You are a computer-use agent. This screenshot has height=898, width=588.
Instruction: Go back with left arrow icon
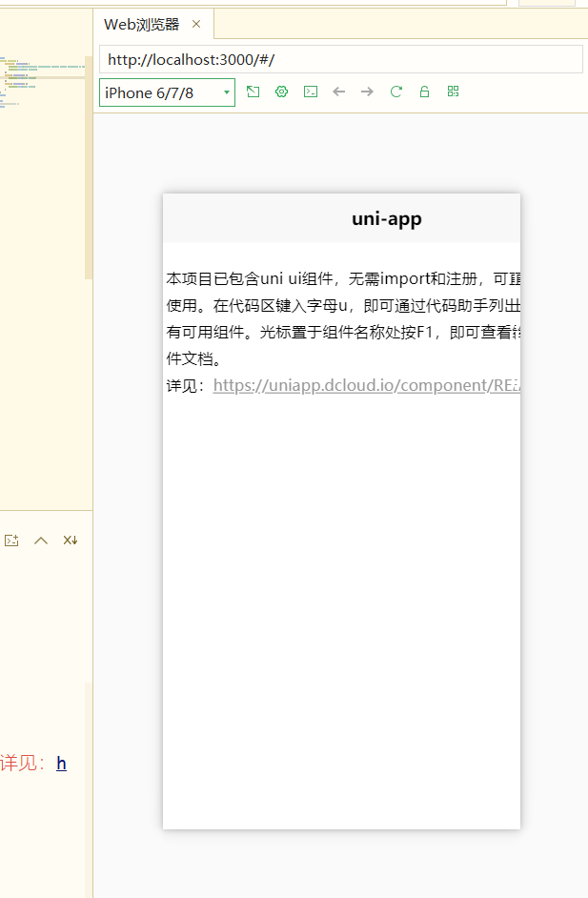point(339,92)
